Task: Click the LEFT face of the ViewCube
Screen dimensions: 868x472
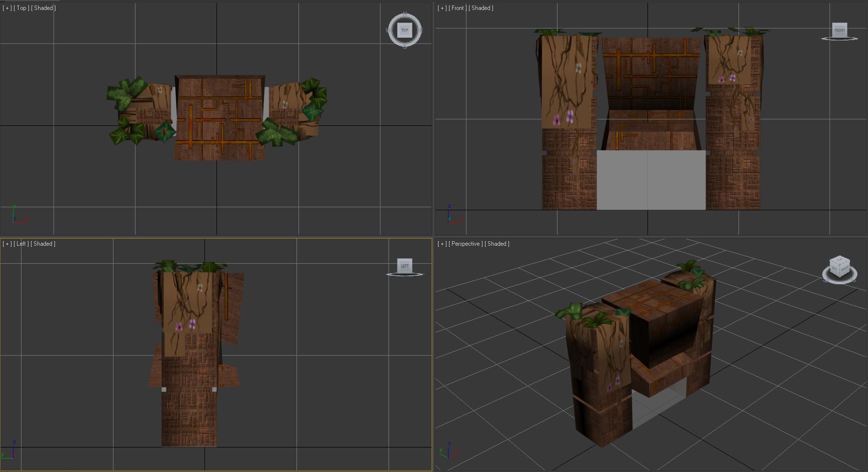Action: tap(404, 266)
